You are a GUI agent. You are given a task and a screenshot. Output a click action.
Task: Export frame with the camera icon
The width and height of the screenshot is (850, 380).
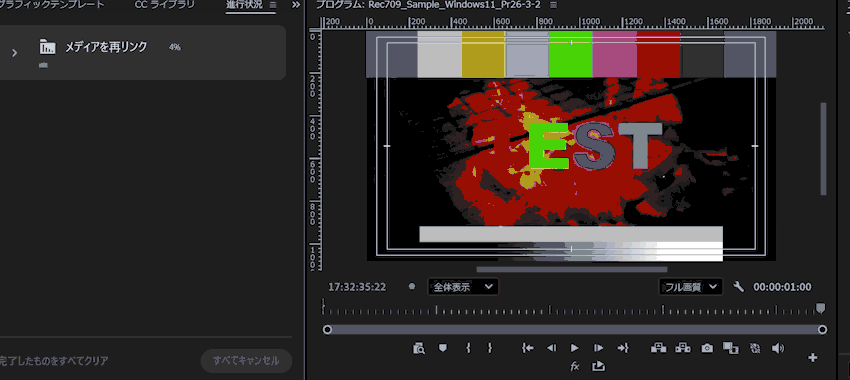coord(707,348)
